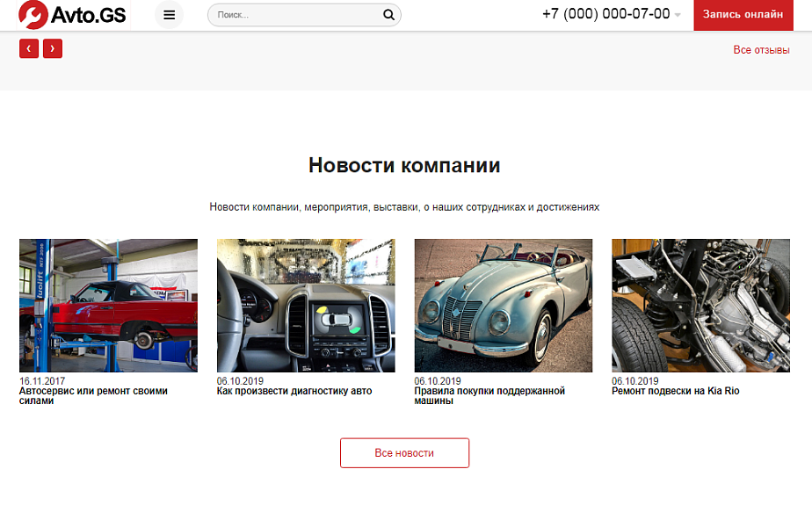Click the 'Новости компании' section heading
Image resolution: width=812 pixels, height=527 pixels.
(404, 165)
